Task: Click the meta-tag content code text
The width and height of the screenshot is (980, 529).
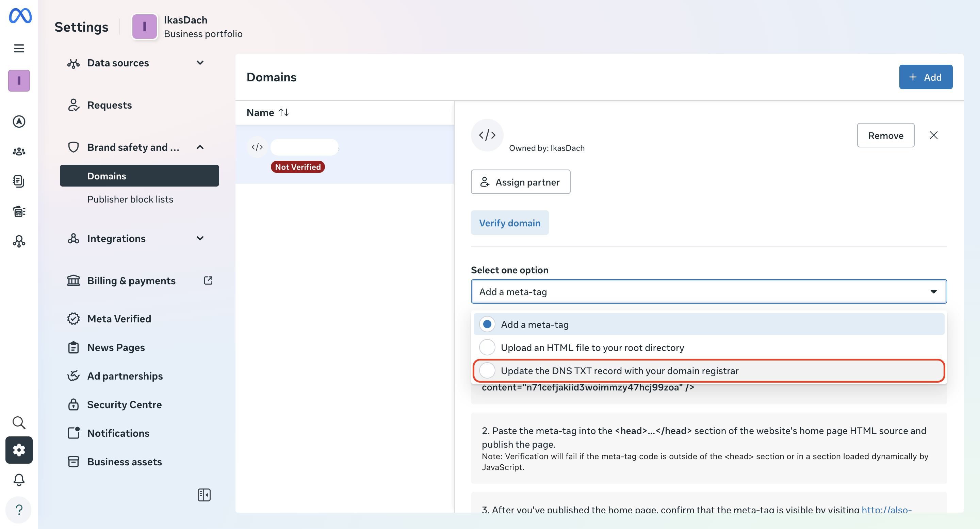Action: point(588,387)
